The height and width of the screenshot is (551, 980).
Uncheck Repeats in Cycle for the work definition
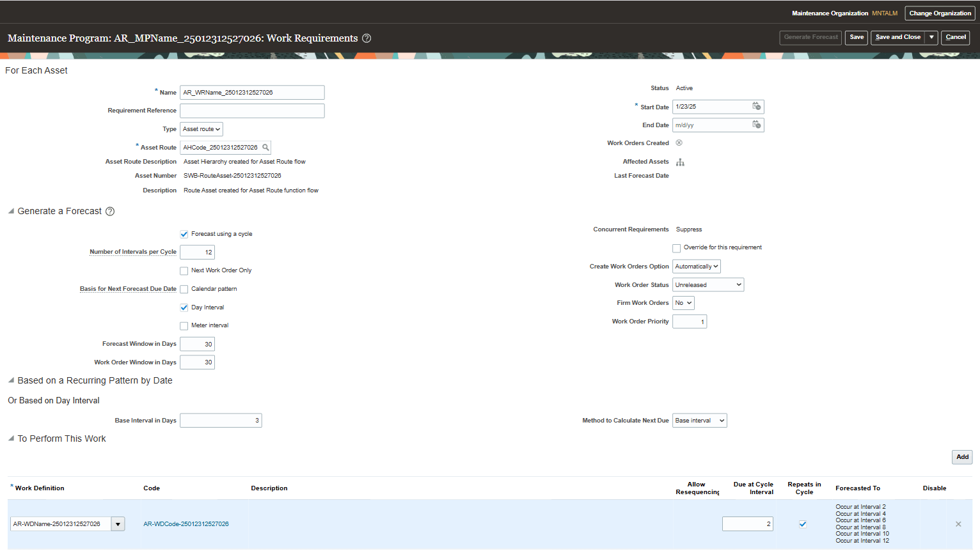pyautogui.click(x=803, y=524)
